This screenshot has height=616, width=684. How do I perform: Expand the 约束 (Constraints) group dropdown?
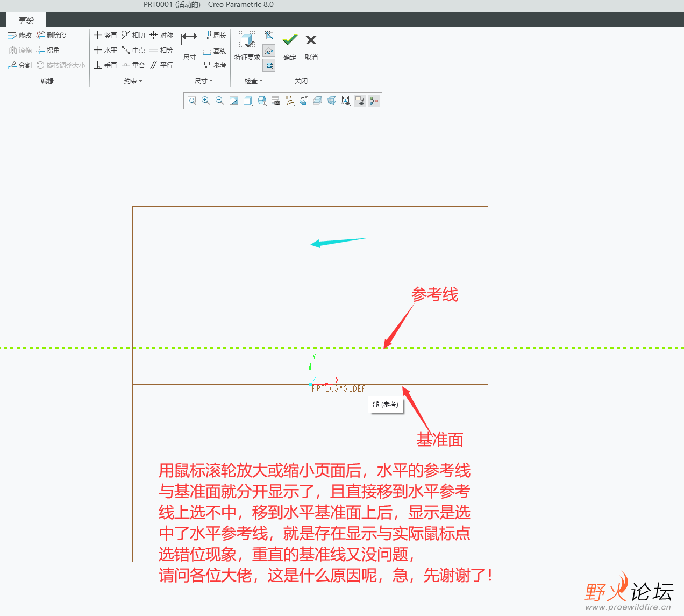point(133,81)
